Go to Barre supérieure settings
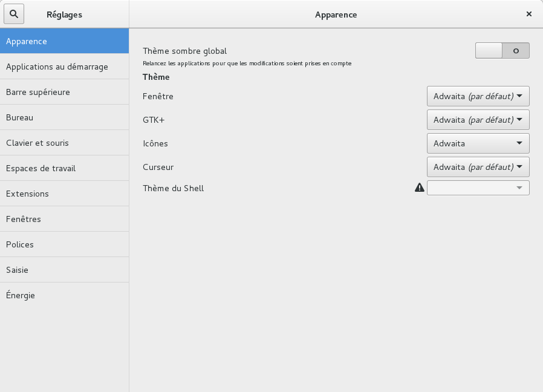This screenshot has height=392, width=543. [64, 93]
